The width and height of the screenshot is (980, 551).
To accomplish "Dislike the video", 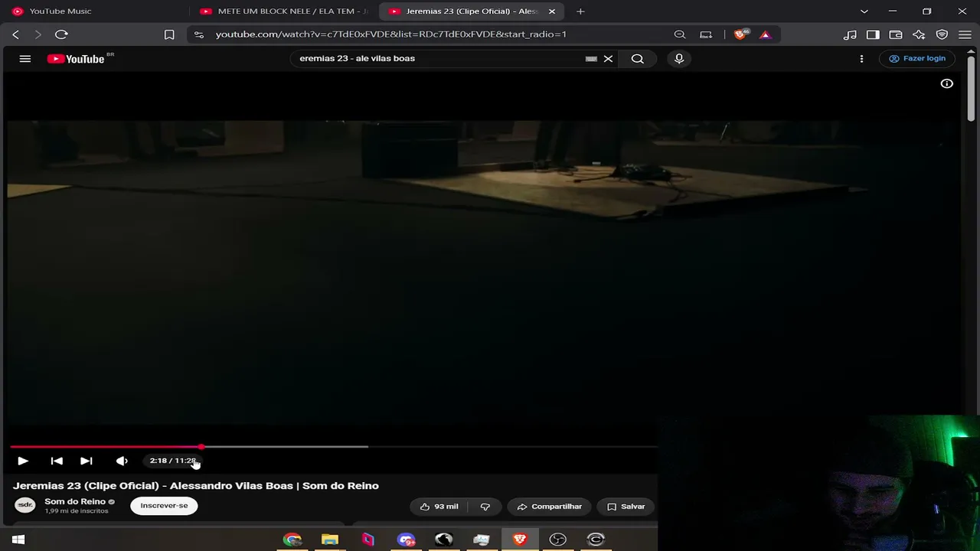I will pos(485,507).
